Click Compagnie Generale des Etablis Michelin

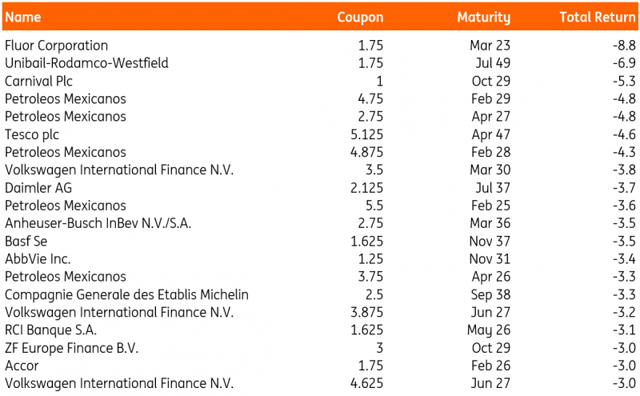click(x=127, y=295)
